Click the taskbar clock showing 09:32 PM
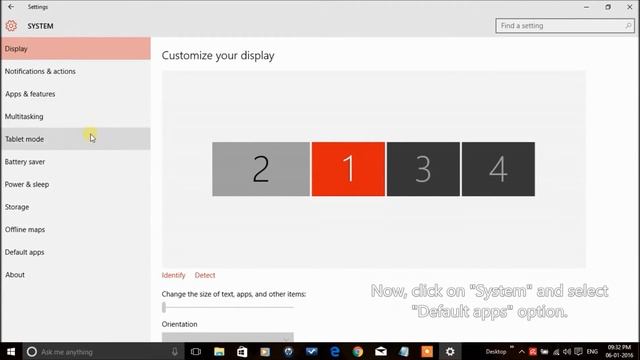Image resolution: width=640 pixels, height=360 pixels. 619,351
